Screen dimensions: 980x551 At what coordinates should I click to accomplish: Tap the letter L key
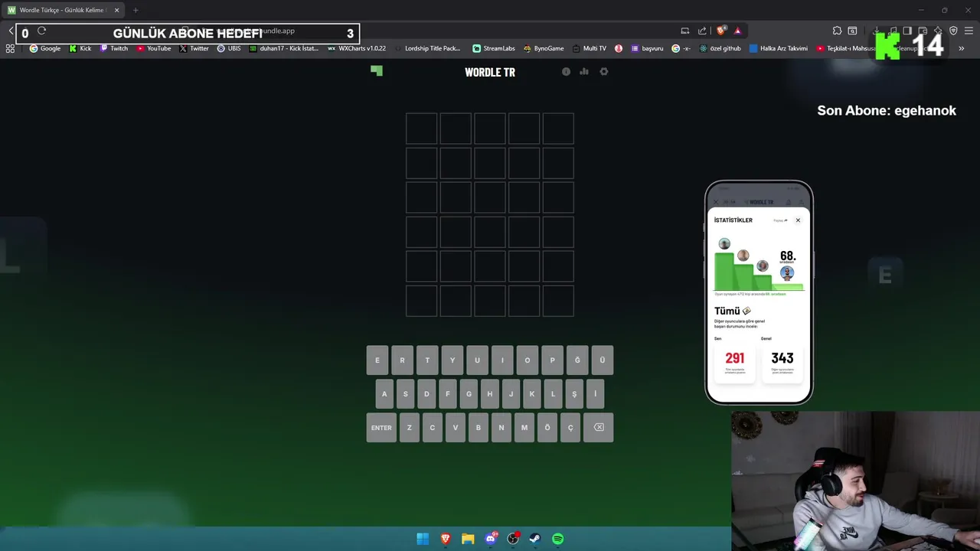tap(553, 394)
